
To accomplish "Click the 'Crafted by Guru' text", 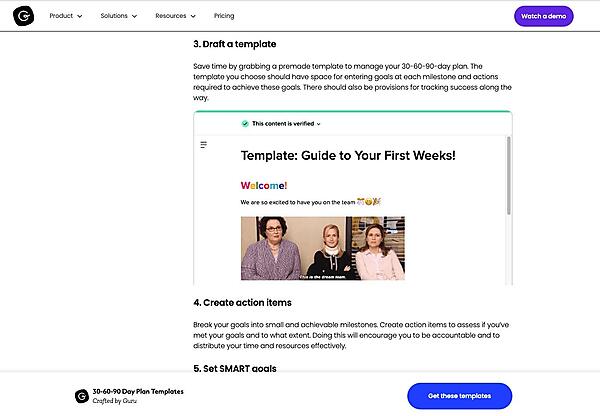I will (114, 401).
